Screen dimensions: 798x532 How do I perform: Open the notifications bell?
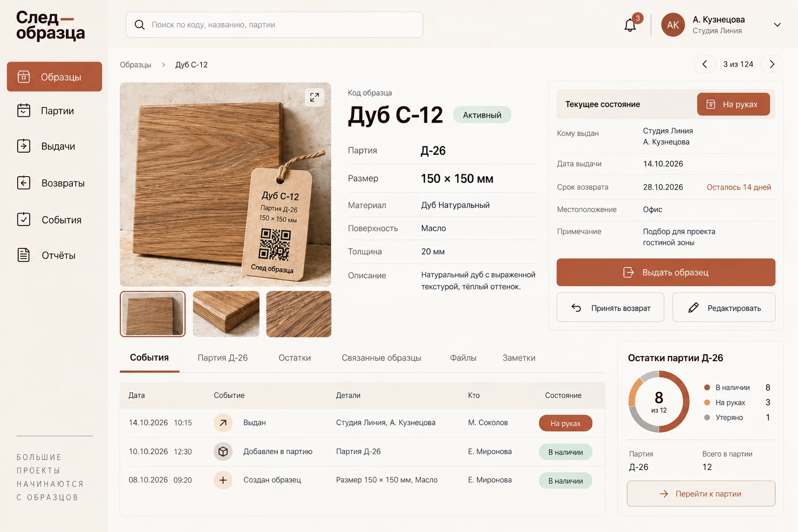click(x=630, y=25)
